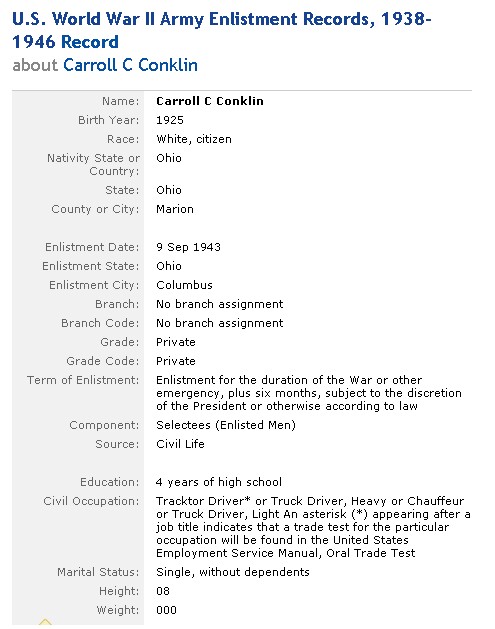Screen dimensions: 495x629
Task: Select the Marital Status value Single, without dependents
Action: [x=233, y=572]
